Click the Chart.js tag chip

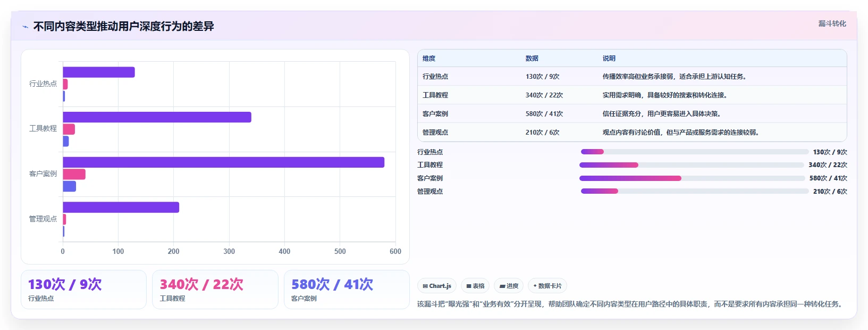click(x=437, y=286)
